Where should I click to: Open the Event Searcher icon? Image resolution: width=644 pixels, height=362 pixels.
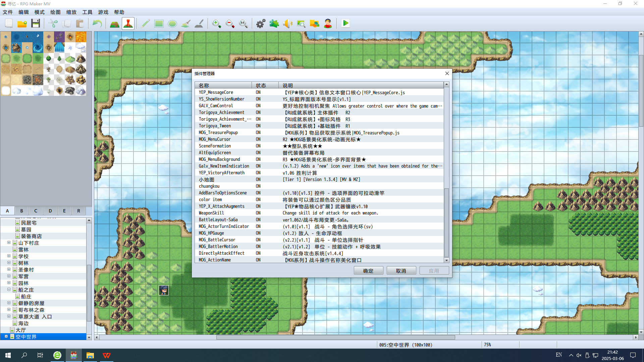[x=301, y=23]
